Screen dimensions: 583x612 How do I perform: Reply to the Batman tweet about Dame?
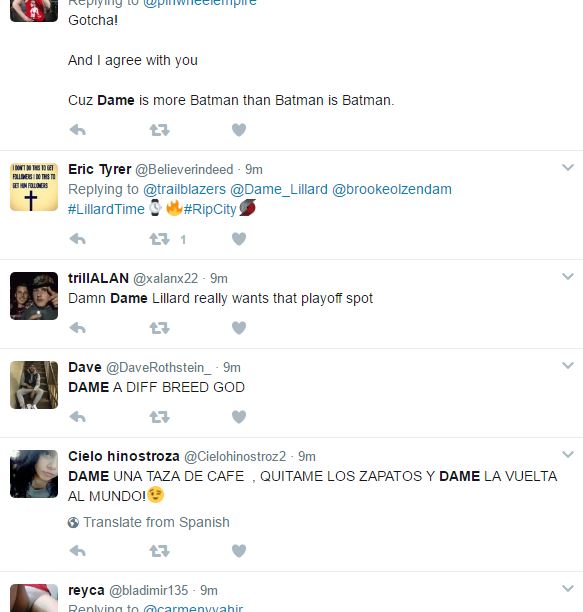coord(78,130)
